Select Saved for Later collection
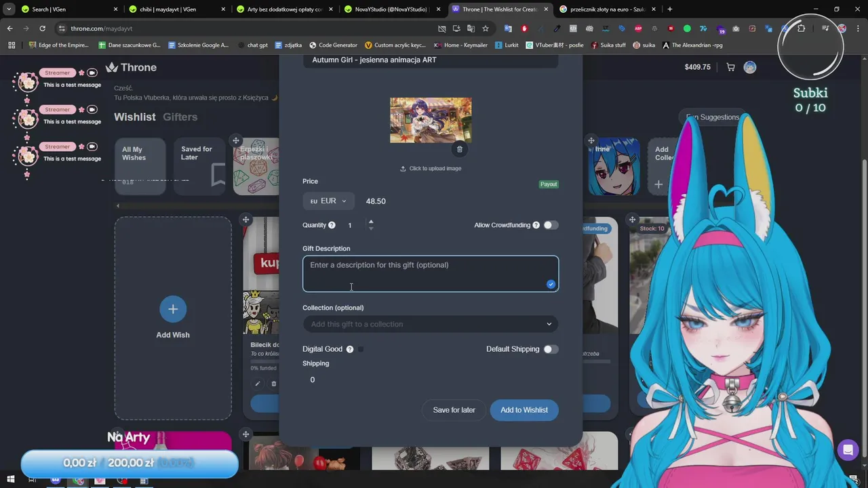 click(199, 166)
